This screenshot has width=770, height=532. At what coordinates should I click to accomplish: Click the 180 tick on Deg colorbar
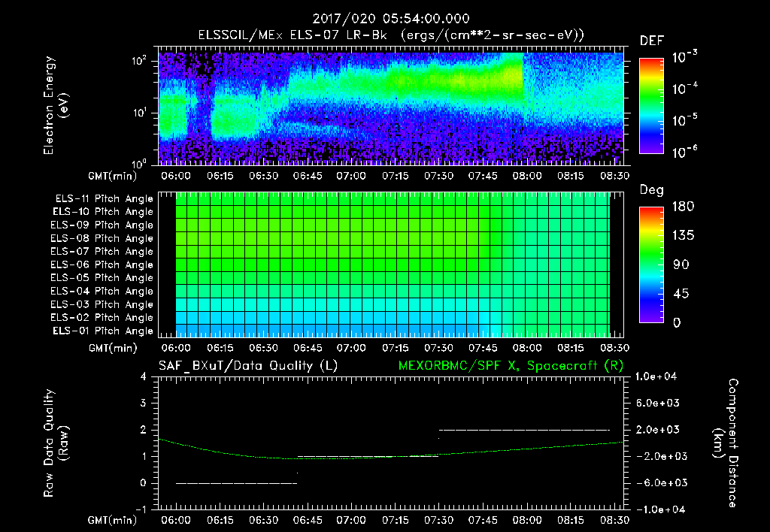pyautogui.click(x=684, y=207)
